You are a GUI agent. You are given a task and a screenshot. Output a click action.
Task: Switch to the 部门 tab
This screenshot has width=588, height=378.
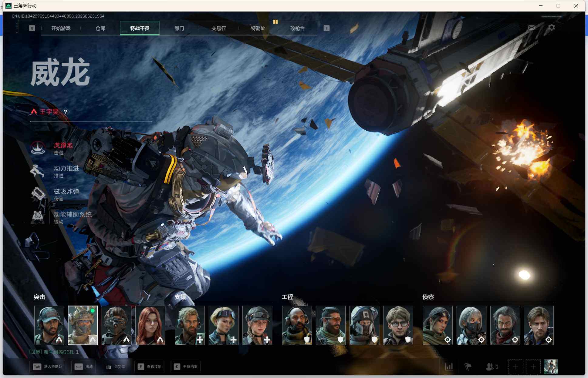(x=179, y=28)
